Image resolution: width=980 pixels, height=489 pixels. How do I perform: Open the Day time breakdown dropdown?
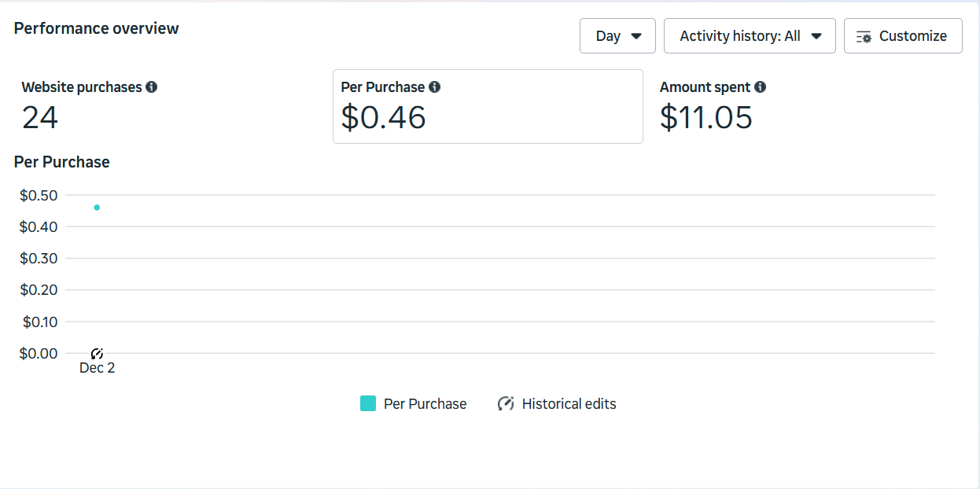(617, 36)
